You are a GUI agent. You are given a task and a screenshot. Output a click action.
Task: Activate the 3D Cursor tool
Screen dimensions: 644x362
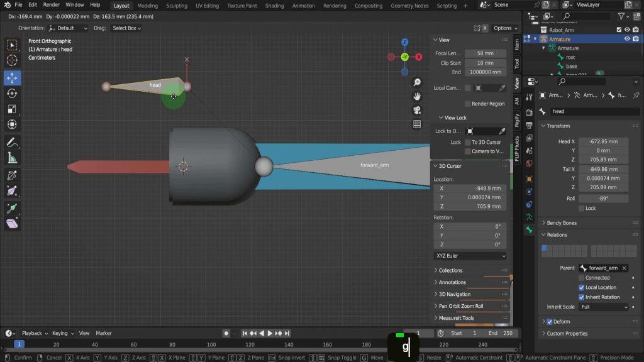(12, 60)
